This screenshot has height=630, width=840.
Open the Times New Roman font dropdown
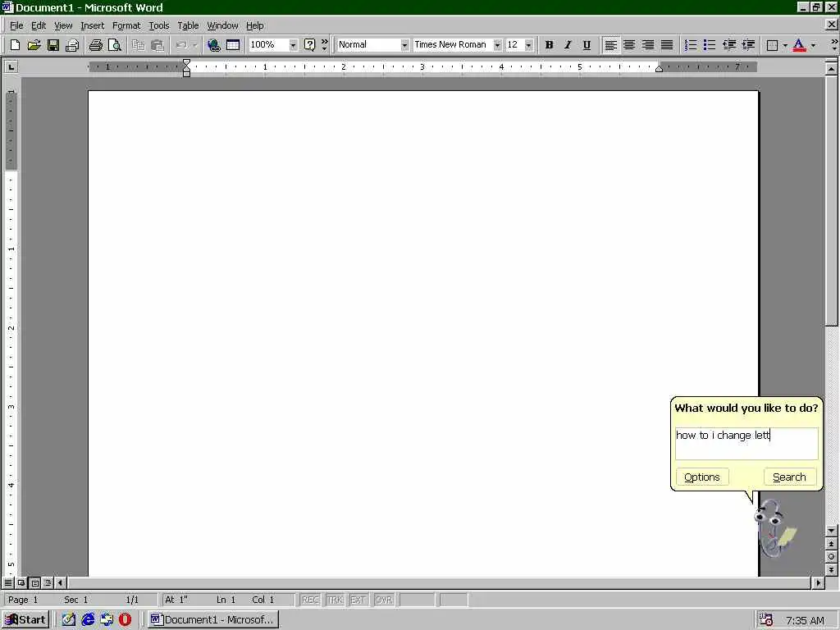[x=497, y=45]
